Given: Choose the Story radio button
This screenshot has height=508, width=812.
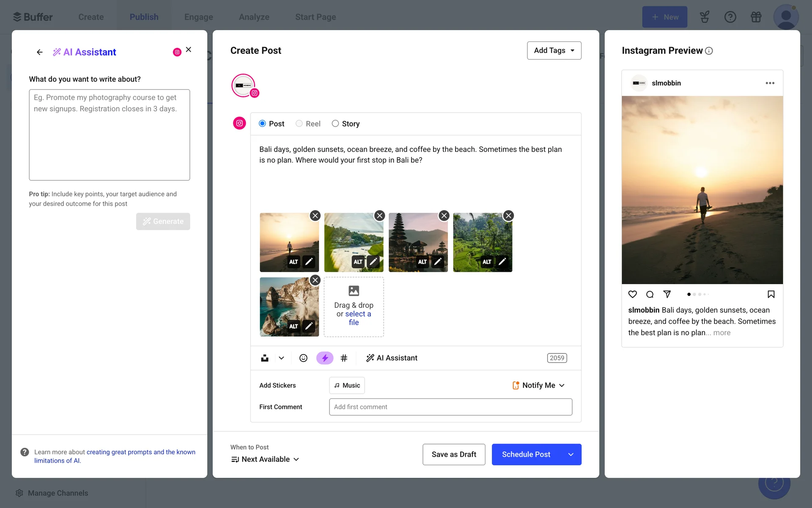Looking at the screenshot, I should click(x=335, y=124).
